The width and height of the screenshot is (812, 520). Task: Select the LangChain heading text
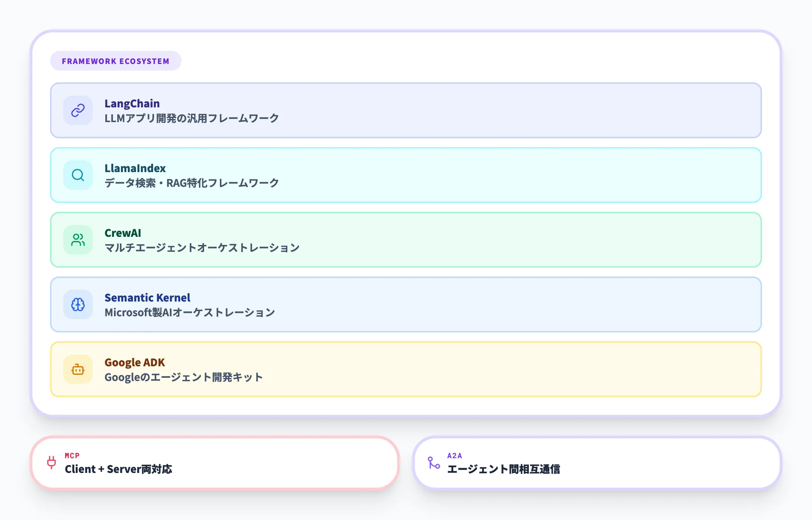(x=132, y=103)
